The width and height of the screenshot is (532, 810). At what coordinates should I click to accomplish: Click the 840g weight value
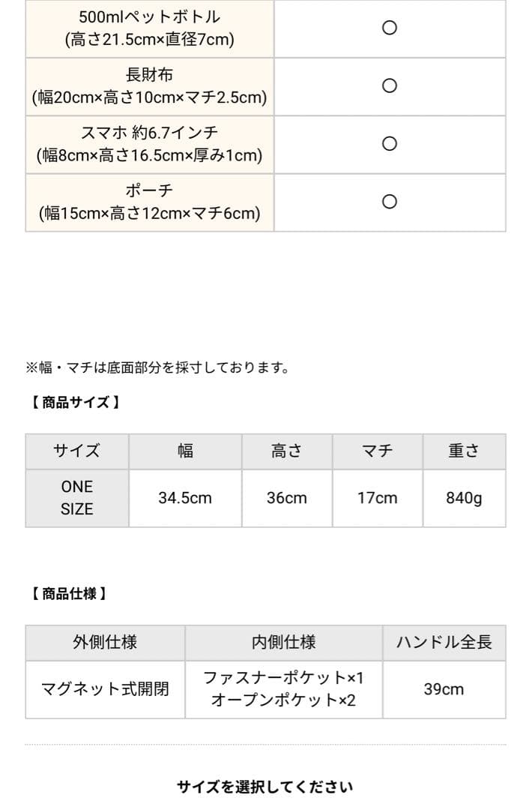[464, 498]
